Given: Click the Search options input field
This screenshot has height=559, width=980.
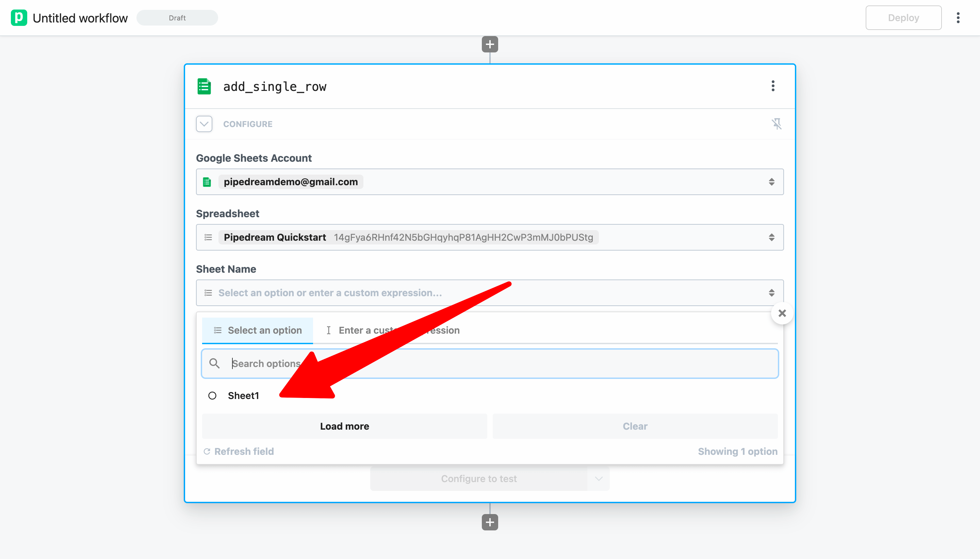Looking at the screenshot, I should click(490, 364).
